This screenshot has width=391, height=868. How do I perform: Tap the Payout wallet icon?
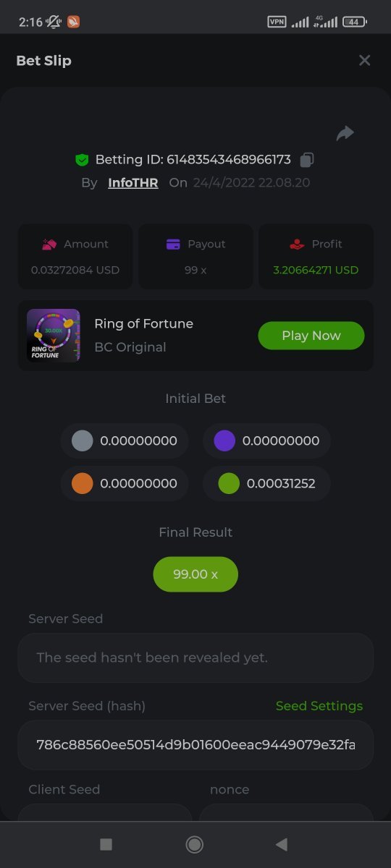pyautogui.click(x=173, y=244)
